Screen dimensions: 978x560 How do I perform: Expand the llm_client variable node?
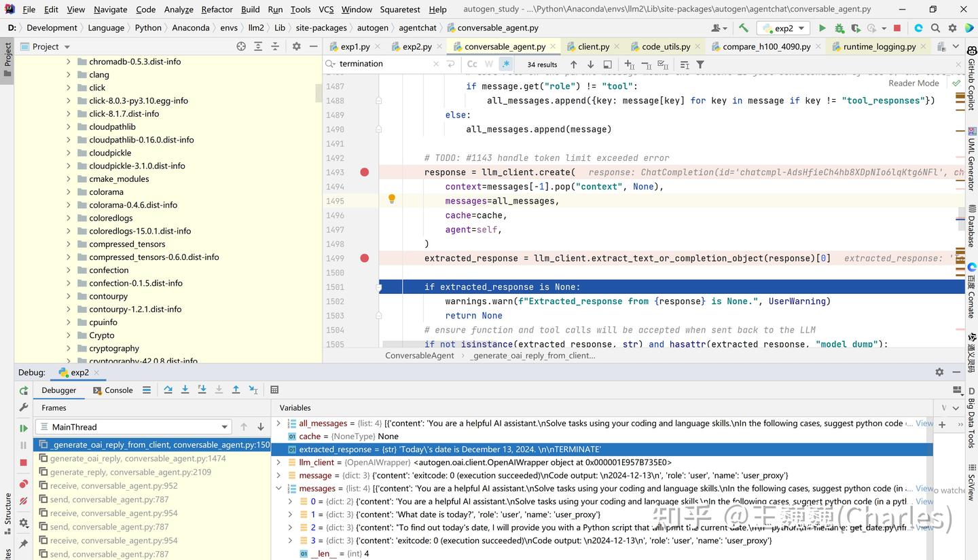278,462
